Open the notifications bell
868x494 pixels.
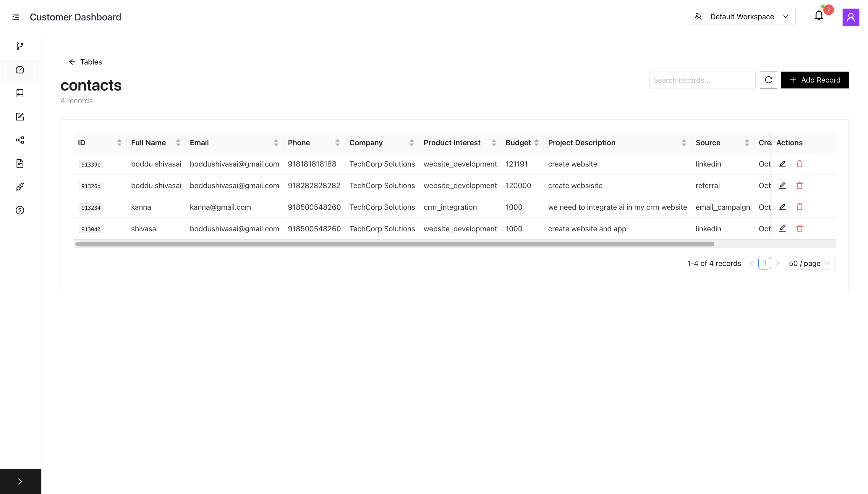tap(819, 16)
